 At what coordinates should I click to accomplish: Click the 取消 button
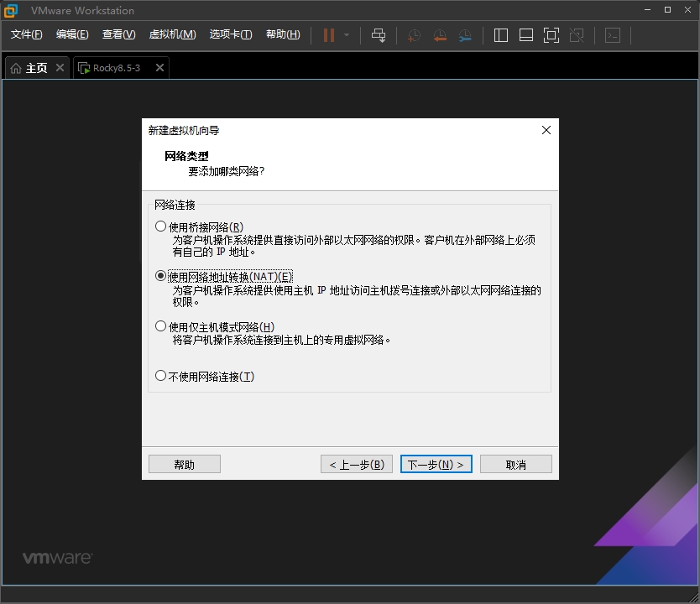(516, 465)
